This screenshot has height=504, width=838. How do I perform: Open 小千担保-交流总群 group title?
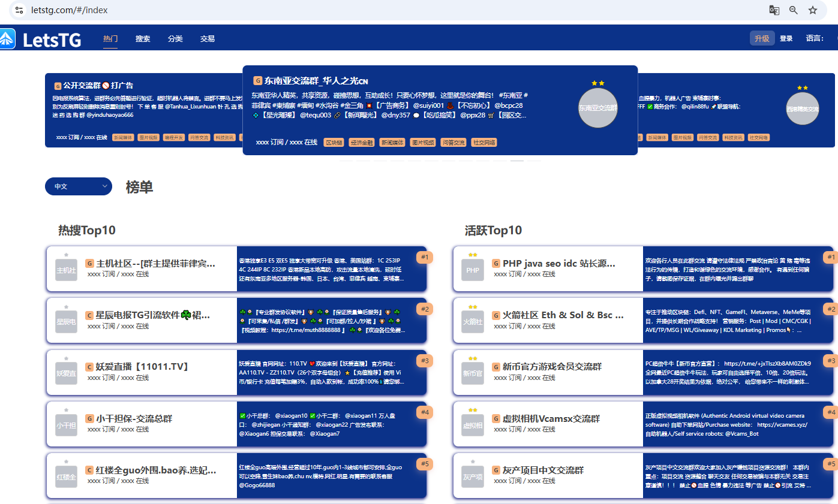click(134, 418)
